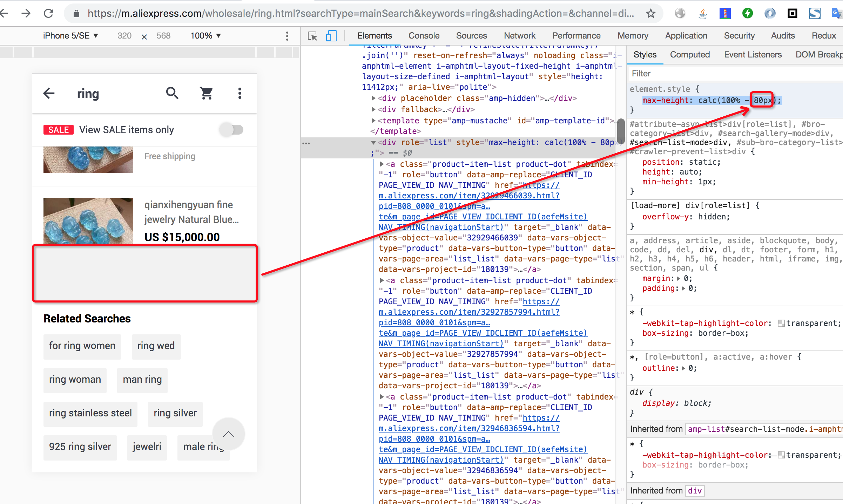The image size is (843, 504).
Task: Click the browser reload icon
Action: click(x=48, y=13)
